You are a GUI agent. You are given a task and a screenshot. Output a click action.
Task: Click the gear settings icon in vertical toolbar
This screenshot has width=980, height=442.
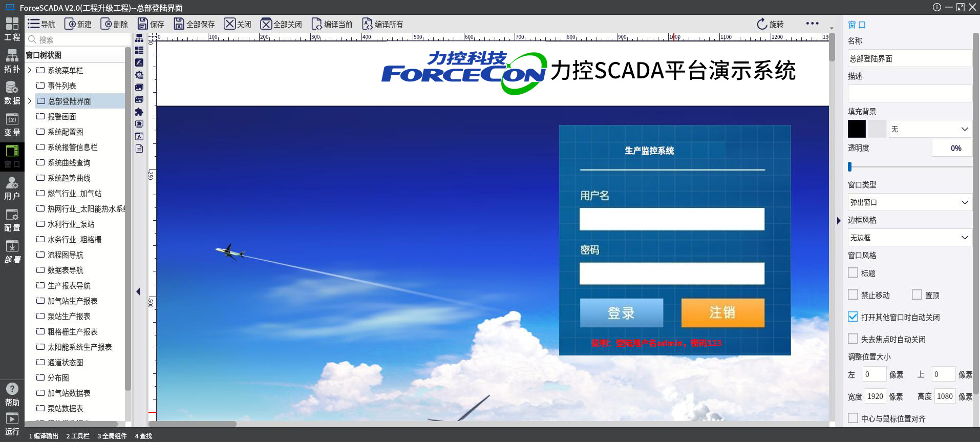[x=139, y=75]
